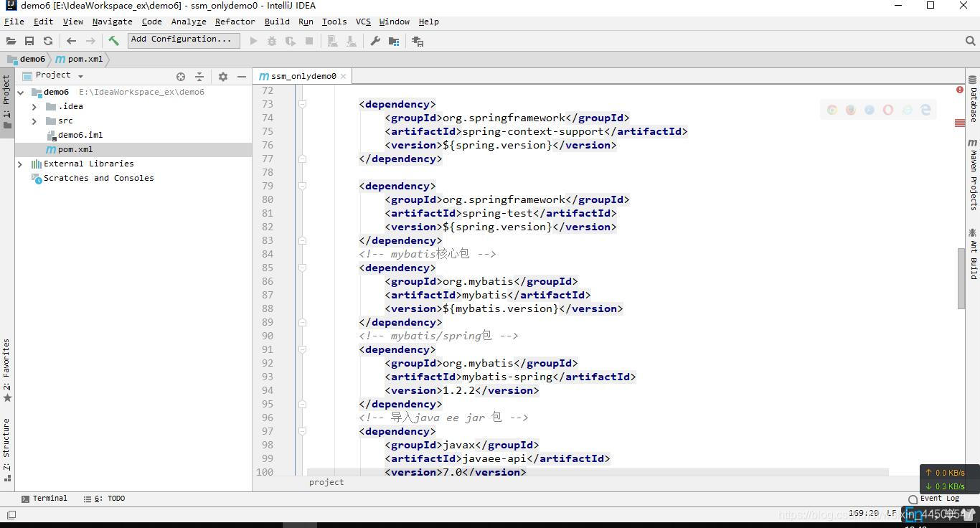The width and height of the screenshot is (980, 528).
Task: Click red error stripe marks on scrollbar
Action: tap(959, 123)
